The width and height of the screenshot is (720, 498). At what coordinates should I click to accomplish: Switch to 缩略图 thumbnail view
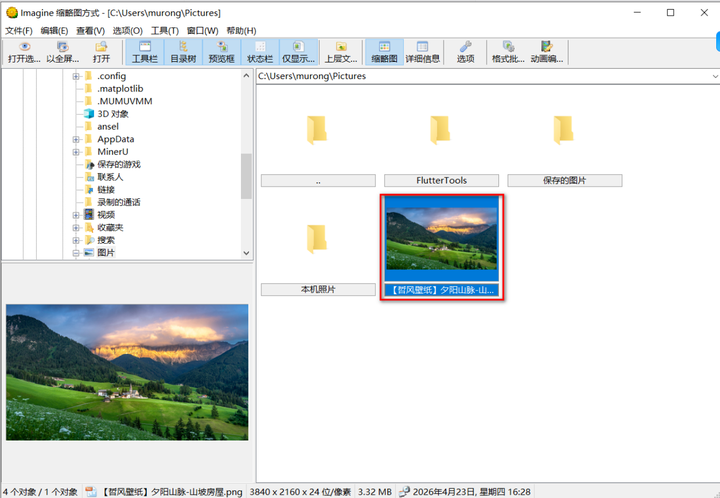[x=384, y=52]
